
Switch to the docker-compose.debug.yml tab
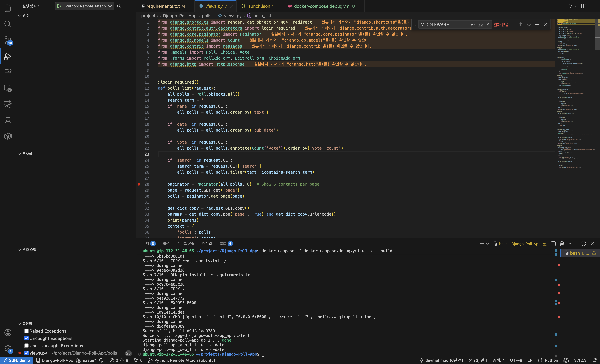tap(322, 6)
